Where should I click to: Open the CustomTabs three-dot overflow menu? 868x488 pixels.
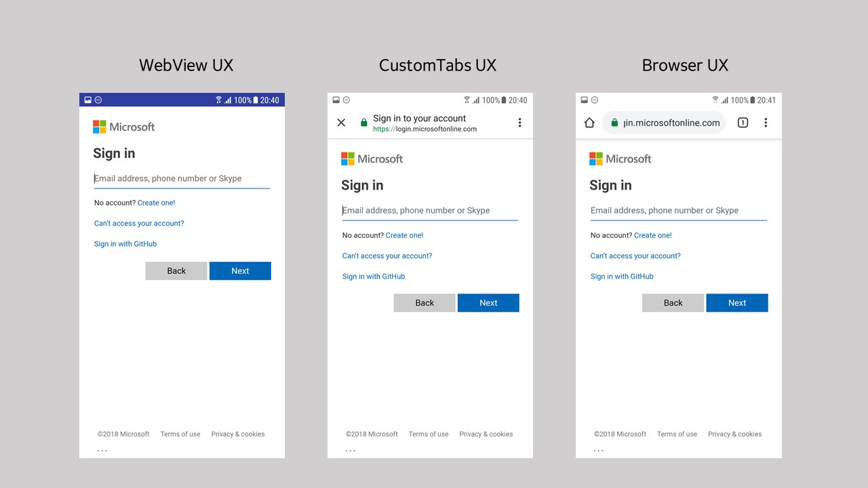(x=519, y=123)
